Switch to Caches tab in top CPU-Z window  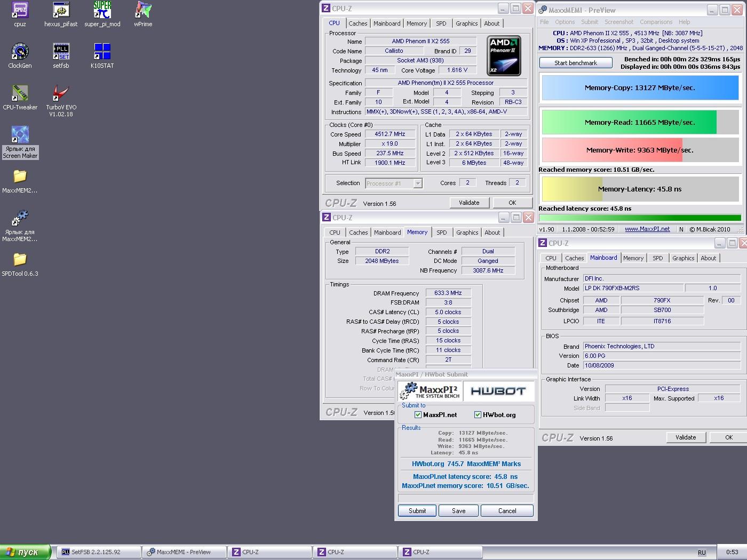tap(358, 23)
